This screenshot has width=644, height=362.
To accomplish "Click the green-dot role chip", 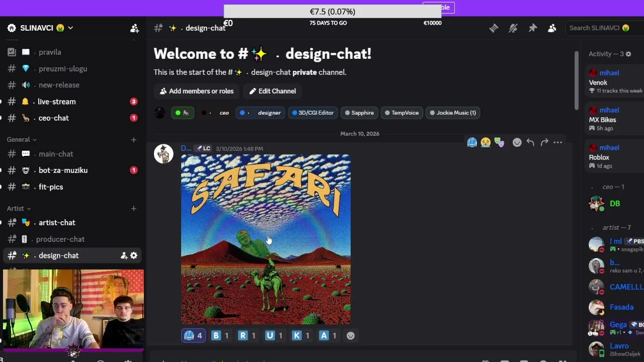I will point(182,113).
